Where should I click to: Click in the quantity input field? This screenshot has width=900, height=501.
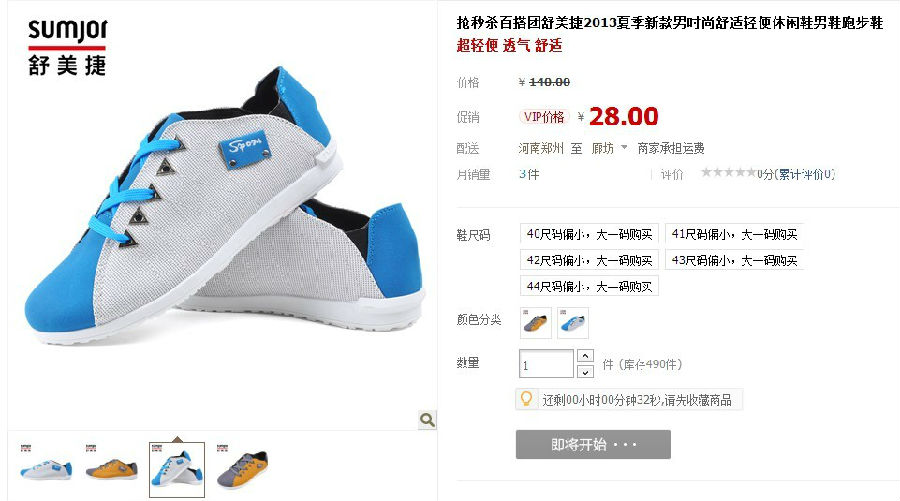click(x=546, y=364)
